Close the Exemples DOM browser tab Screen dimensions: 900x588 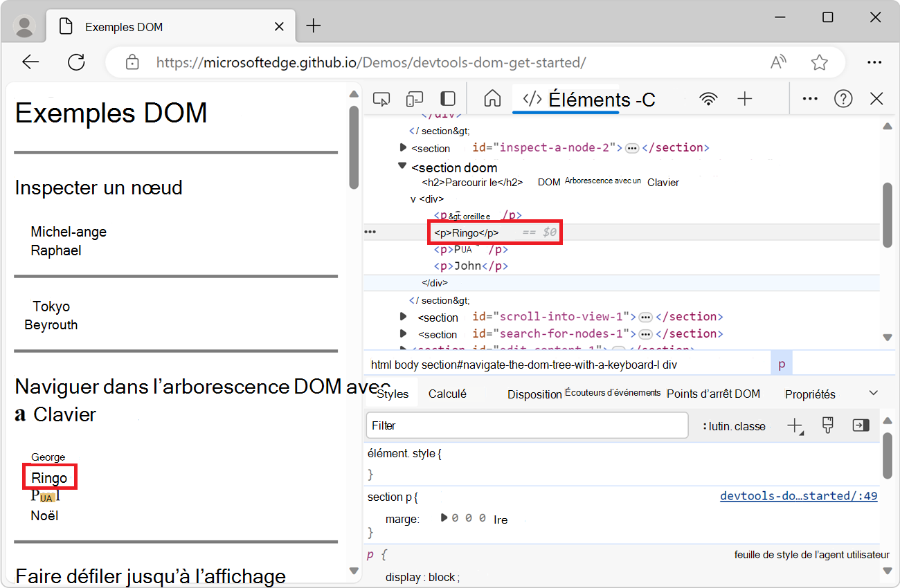point(279,27)
